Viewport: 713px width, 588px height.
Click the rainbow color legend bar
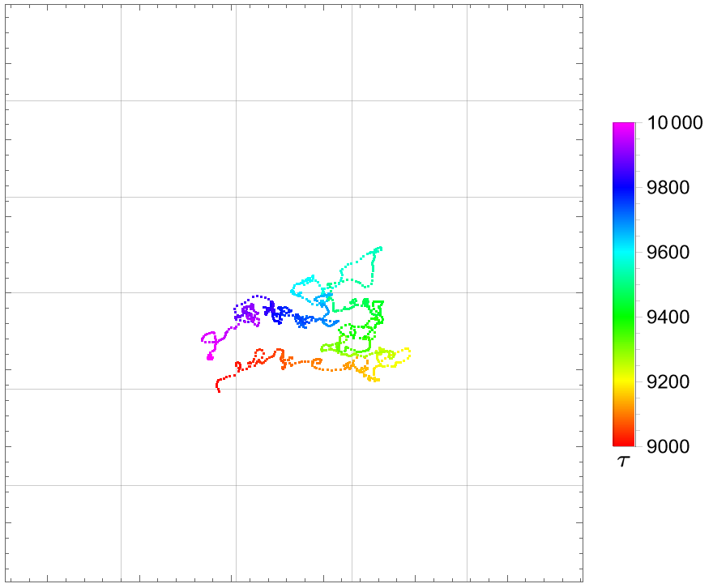tap(623, 284)
